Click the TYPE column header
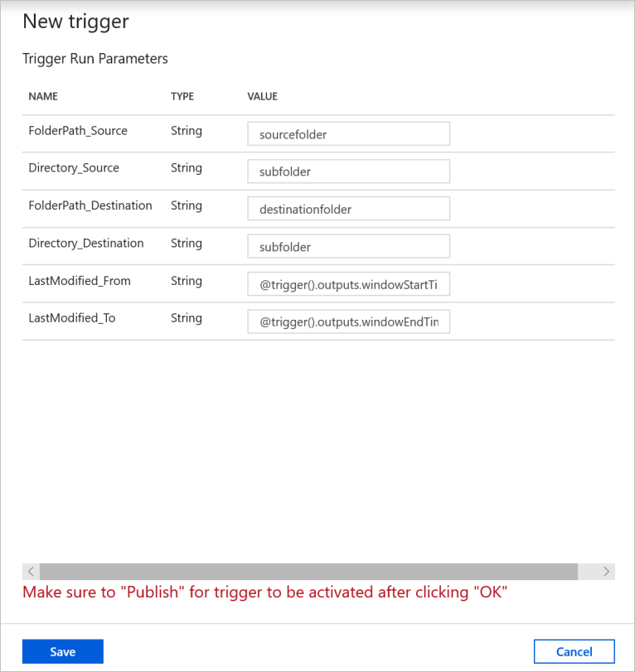Image resolution: width=635 pixels, height=672 pixels. [182, 96]
